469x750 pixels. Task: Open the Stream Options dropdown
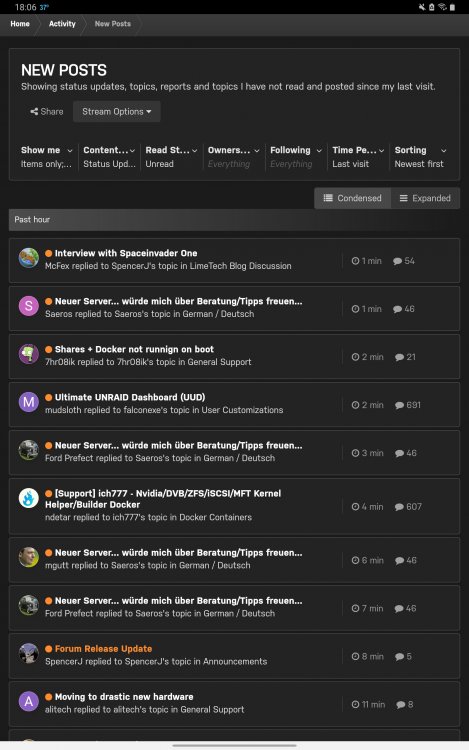117,111
